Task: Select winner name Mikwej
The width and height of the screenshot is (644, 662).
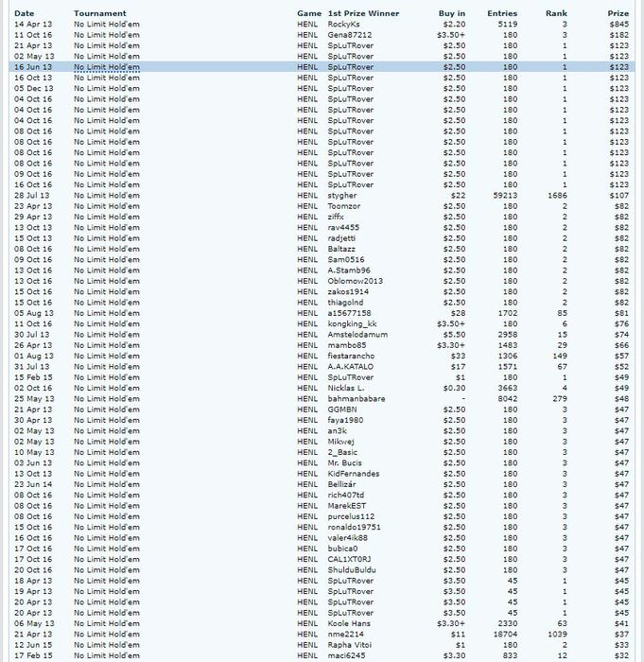Action: pos(340,442)
